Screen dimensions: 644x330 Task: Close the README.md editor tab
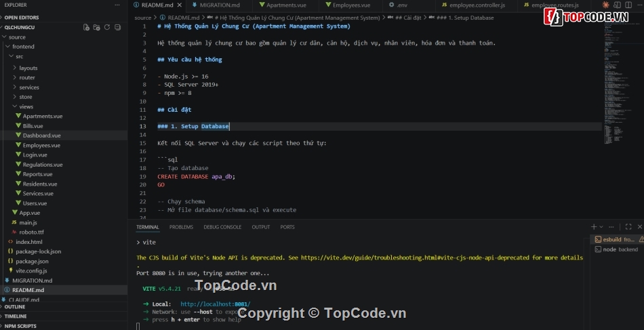pyautogui.click(x=180, y=5)
